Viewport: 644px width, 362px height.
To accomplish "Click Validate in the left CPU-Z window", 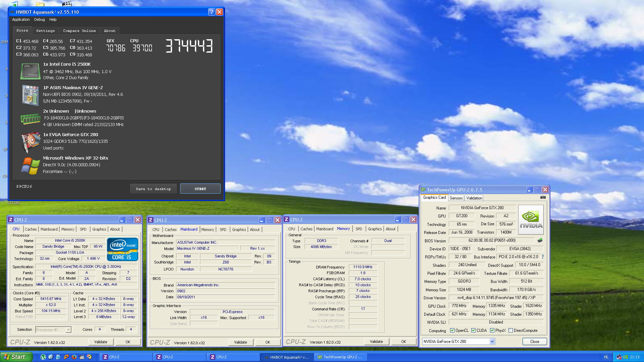I will pyautogui.click(x=101, y=342).
